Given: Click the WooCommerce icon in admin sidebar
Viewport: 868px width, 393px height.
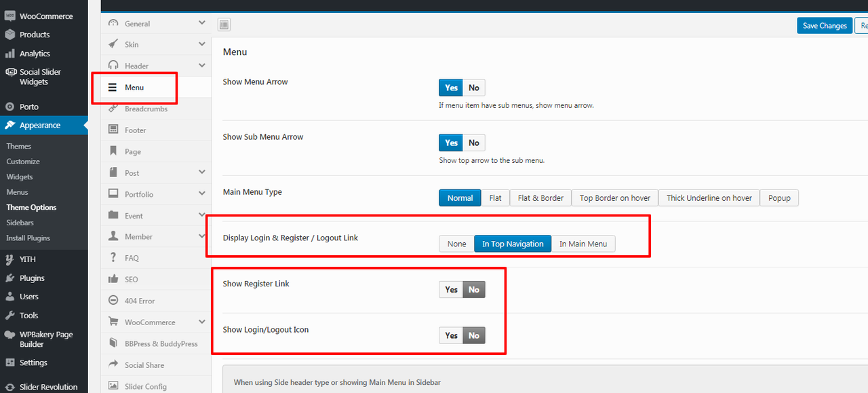Looking at the screenshot, I should pyautogui.click(x=10, y=16).
